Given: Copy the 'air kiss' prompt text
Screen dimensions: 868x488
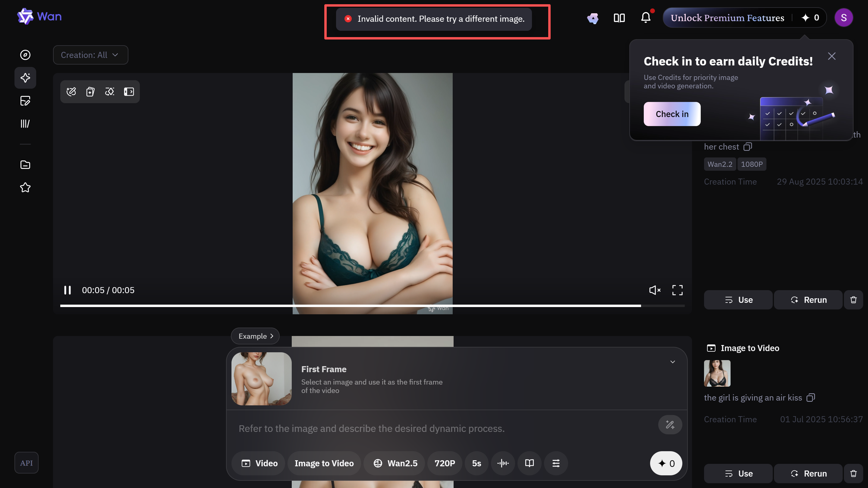Looking at the screenshot, I should [811, 398].
